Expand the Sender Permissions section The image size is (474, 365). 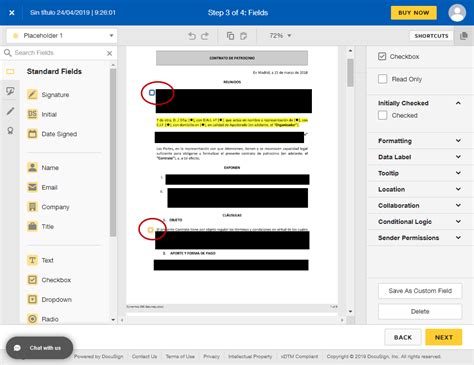(x=420, y=238)
